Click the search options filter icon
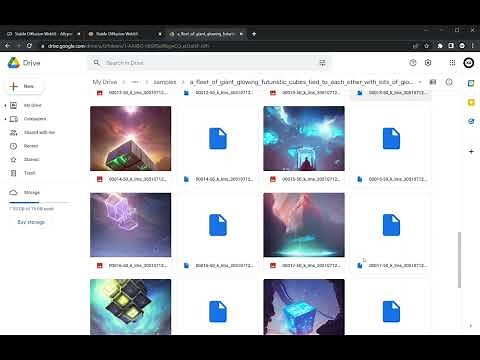 pos(322,63)
